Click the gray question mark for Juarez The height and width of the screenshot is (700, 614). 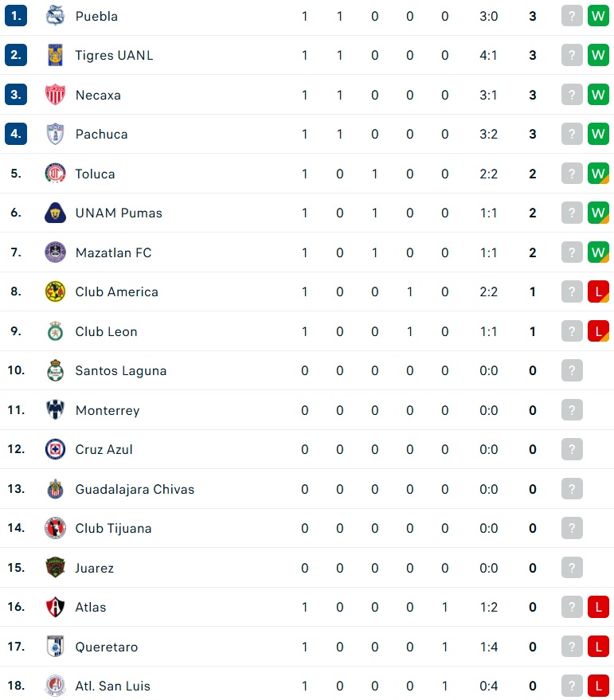pos(572,568)
